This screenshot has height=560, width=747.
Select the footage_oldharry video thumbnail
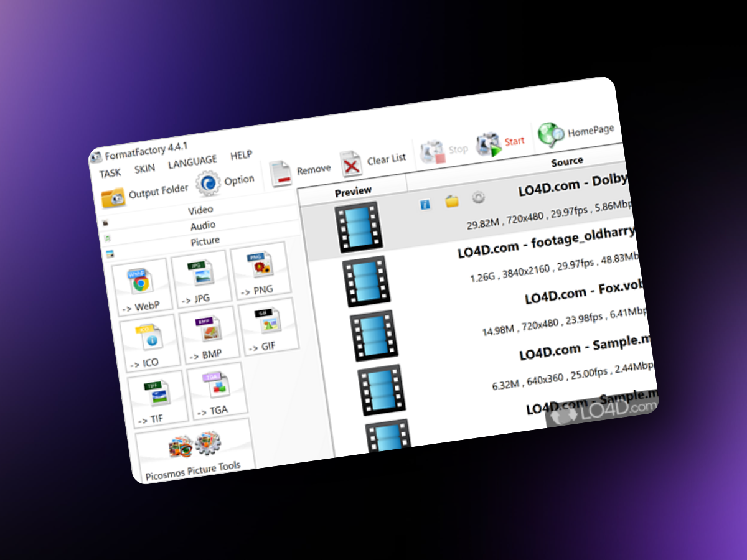(x=366, y=281)
